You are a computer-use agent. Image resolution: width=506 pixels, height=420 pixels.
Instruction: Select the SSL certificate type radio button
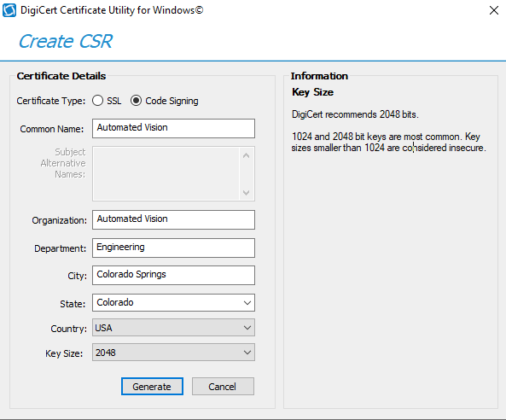pyautogui.click(x=97, y=101)
